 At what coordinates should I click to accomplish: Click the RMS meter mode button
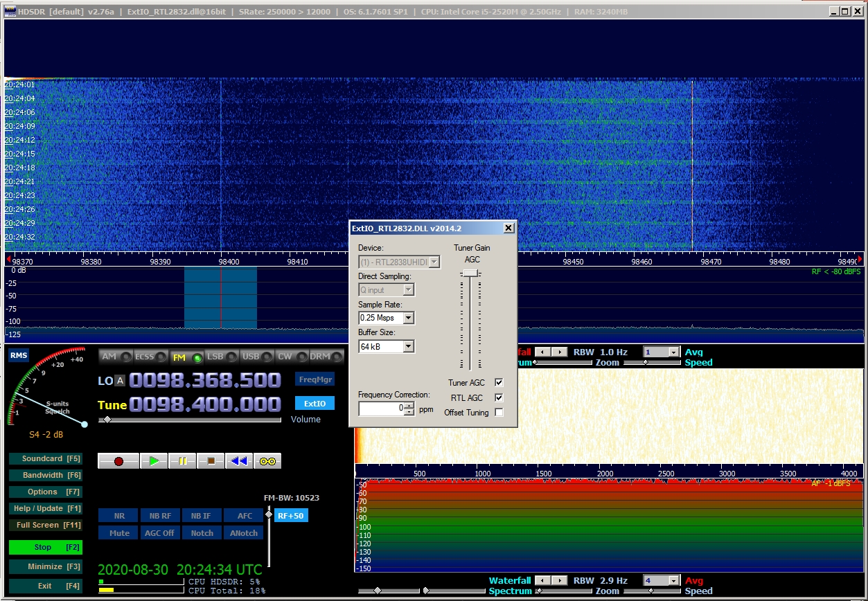tap(19, 355)
